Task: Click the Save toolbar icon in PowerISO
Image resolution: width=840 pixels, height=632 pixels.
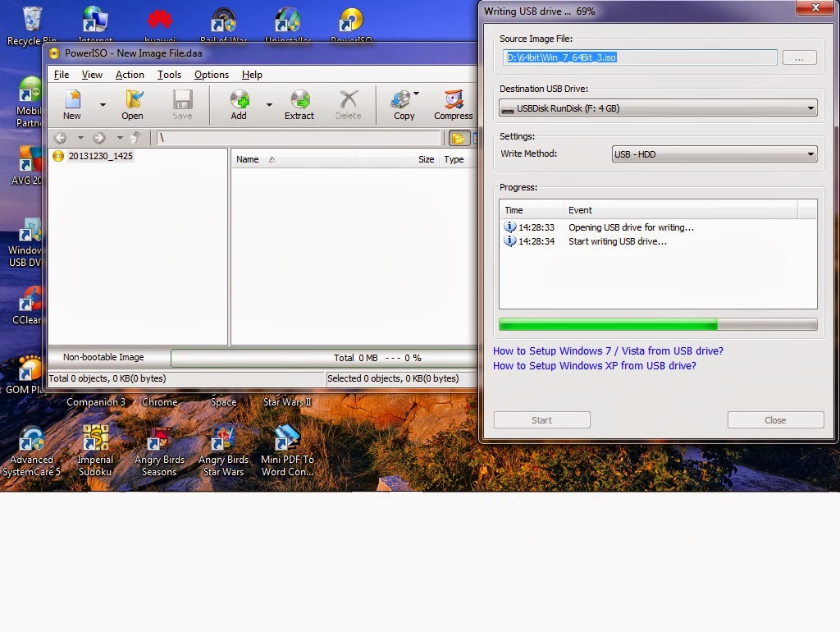Action: [x=182, y=104]
